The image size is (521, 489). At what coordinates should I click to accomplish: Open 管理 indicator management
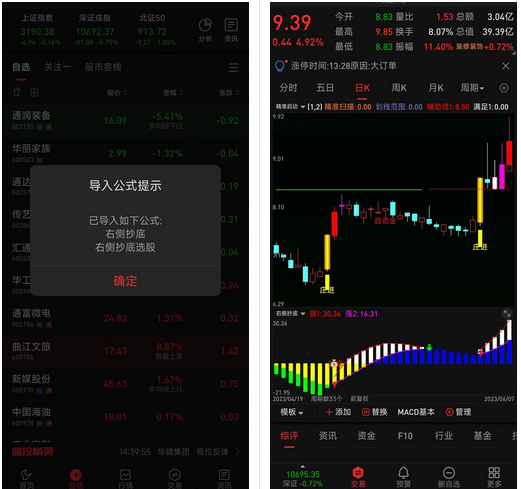458,412
